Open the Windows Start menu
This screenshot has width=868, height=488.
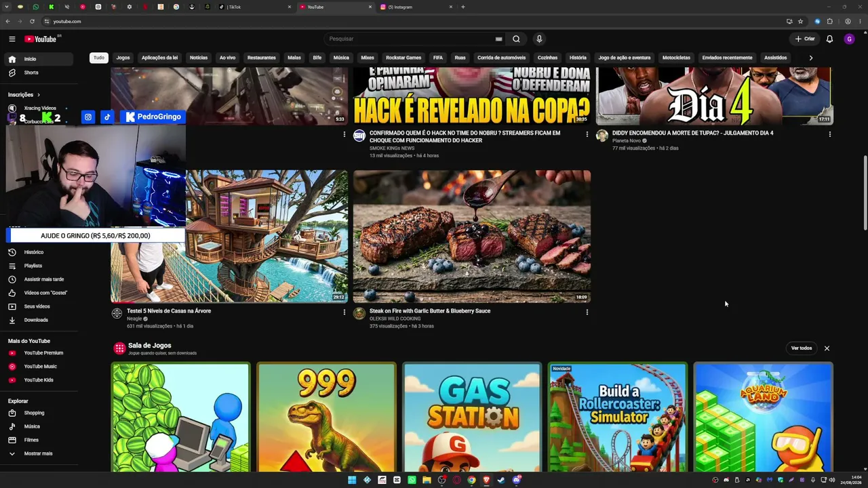pos(352,481)
